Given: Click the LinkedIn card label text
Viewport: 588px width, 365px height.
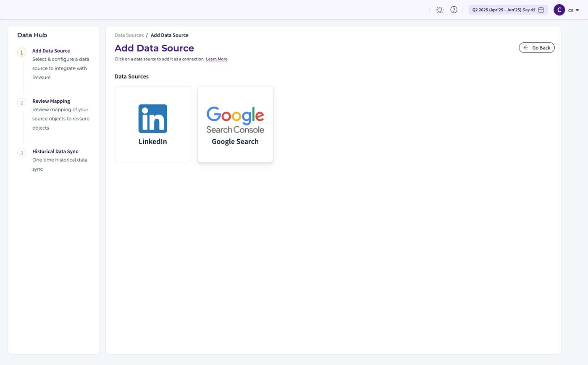Looking at the screenshot, I should tap(153, 141).
